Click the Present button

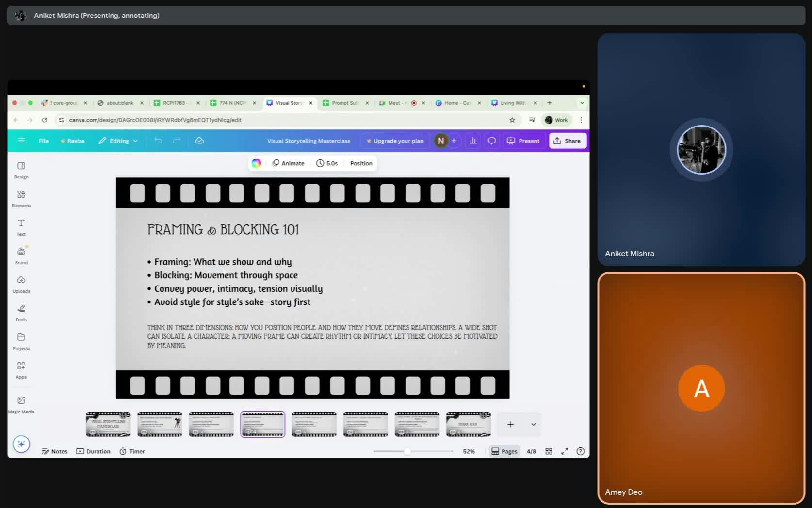pyautogui.click(x=523, y=141)
